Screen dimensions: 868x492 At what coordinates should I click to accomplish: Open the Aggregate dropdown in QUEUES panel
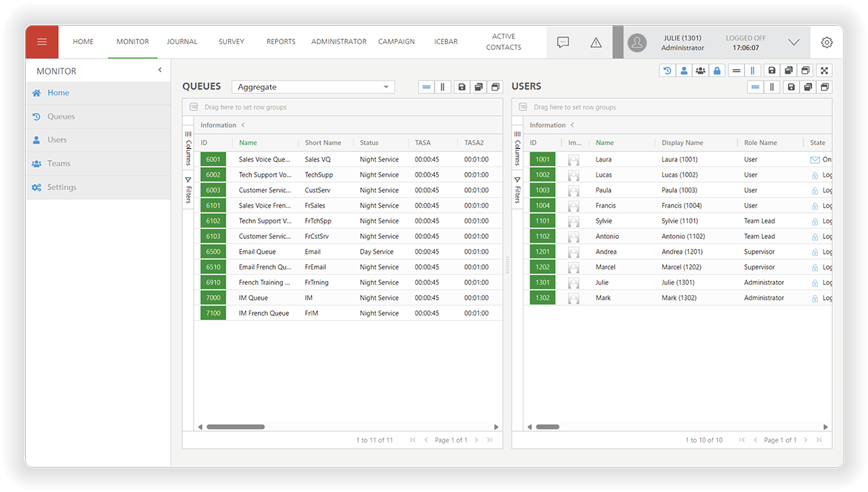click(313, 87)
